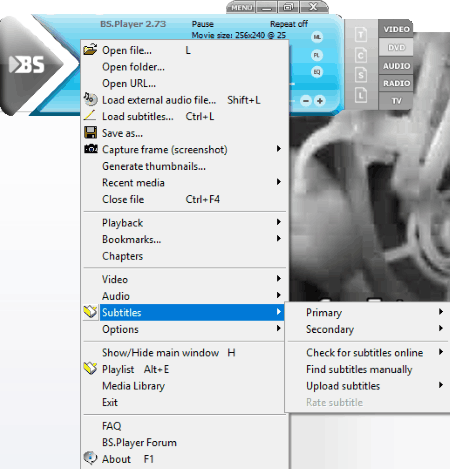Select Open folder... menu entry
The width and height of the screenshot is (450, 469).
pos(185,67)
